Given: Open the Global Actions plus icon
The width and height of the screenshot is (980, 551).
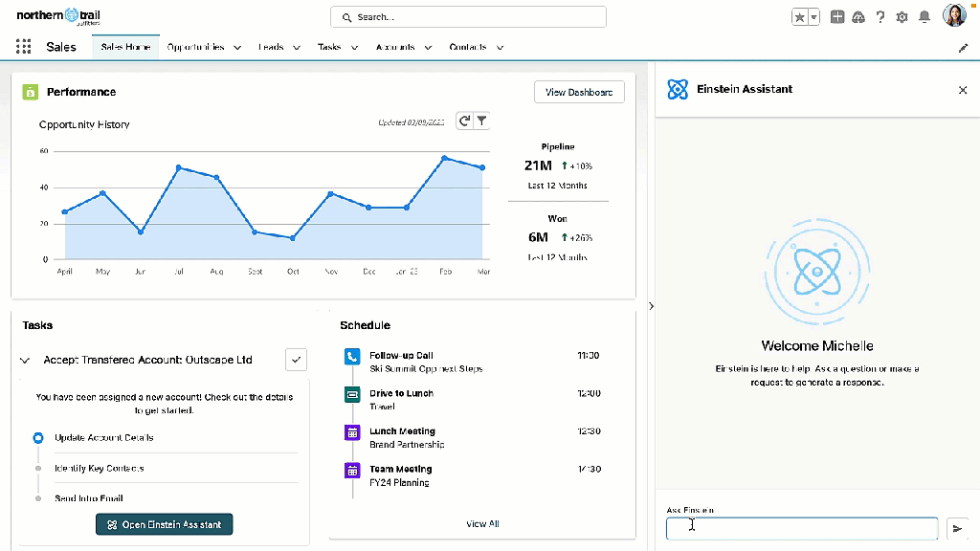Looking at the screenshot, I should (x=837, y=17).
